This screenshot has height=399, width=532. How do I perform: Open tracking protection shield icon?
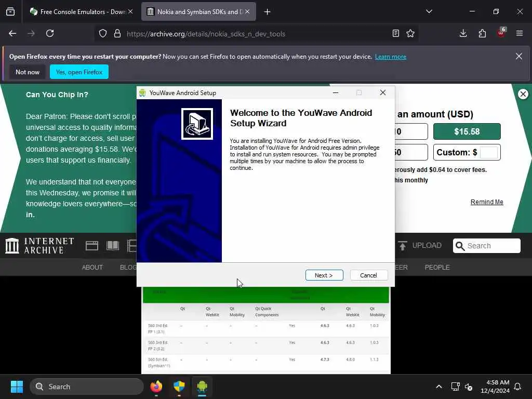pos(103,34)
